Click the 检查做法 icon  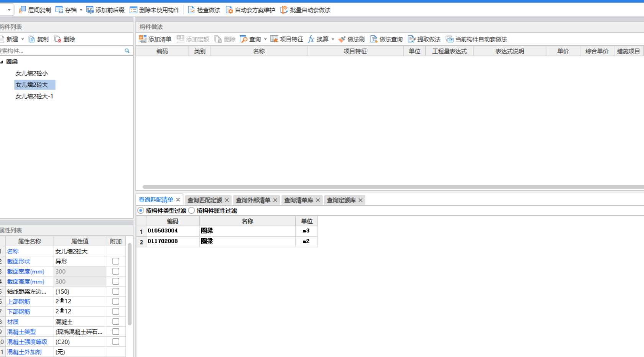(191, 10)
